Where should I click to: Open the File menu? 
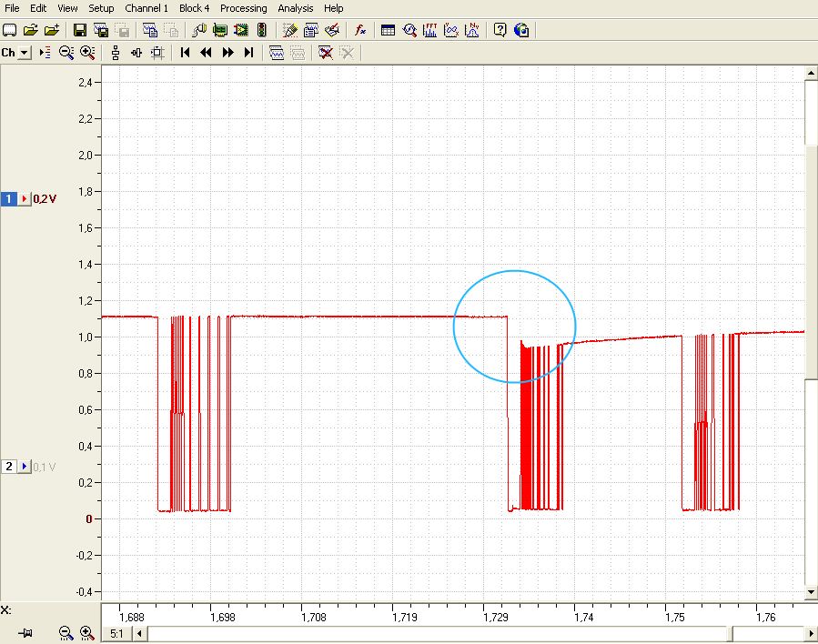pos(12,8)
